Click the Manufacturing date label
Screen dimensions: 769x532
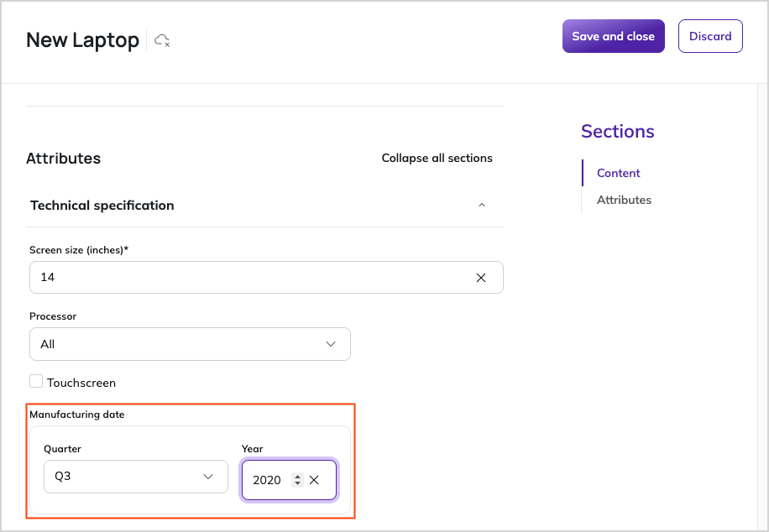77,415
